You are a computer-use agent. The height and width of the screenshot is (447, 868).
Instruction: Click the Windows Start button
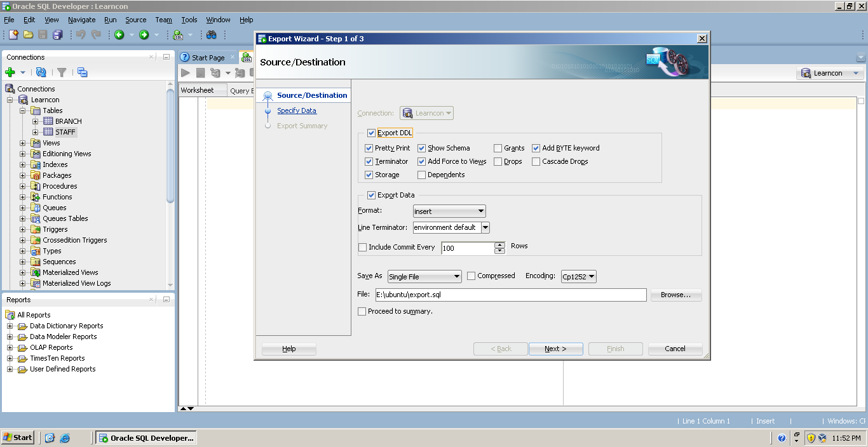(18, 437)
